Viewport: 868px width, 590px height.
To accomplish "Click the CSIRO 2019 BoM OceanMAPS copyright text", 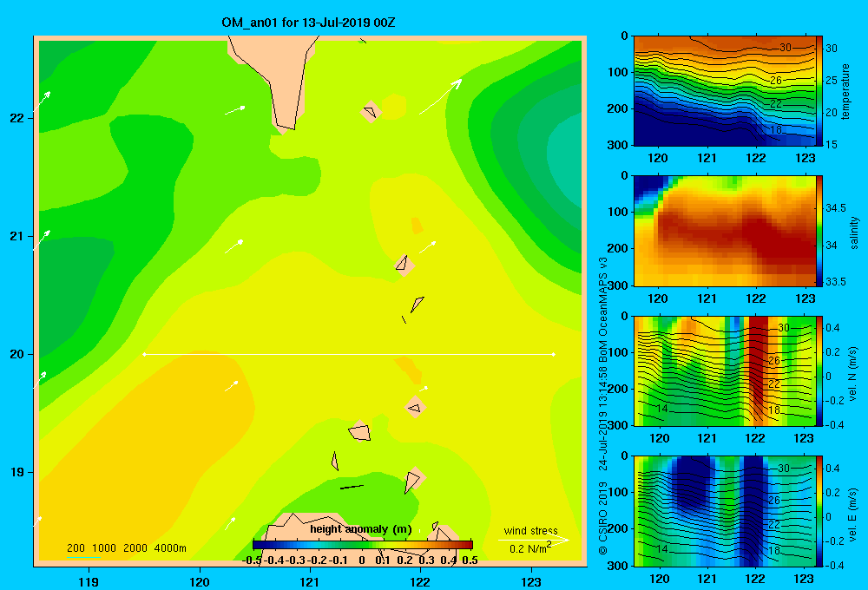I will 603,405.
